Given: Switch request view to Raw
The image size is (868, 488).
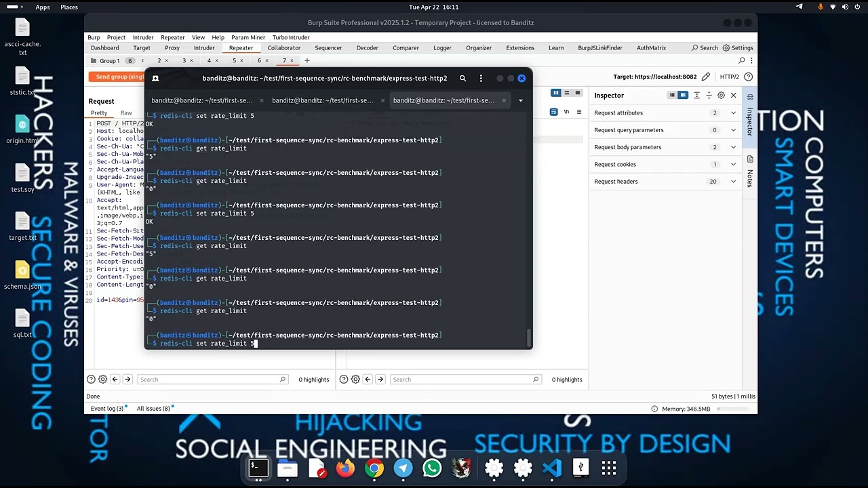Looking at the screenshot, I should click(x=126, y=113).
